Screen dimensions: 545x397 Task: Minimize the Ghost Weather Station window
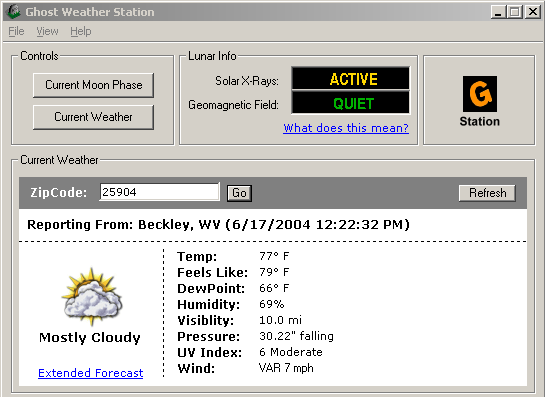[x=498, y=12]
